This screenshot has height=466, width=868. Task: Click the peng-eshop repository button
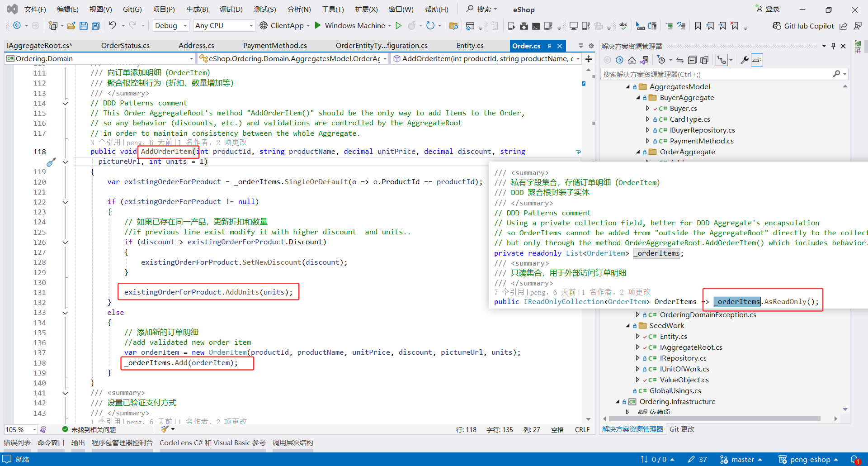pyautogui.click(x=809, y=460)
